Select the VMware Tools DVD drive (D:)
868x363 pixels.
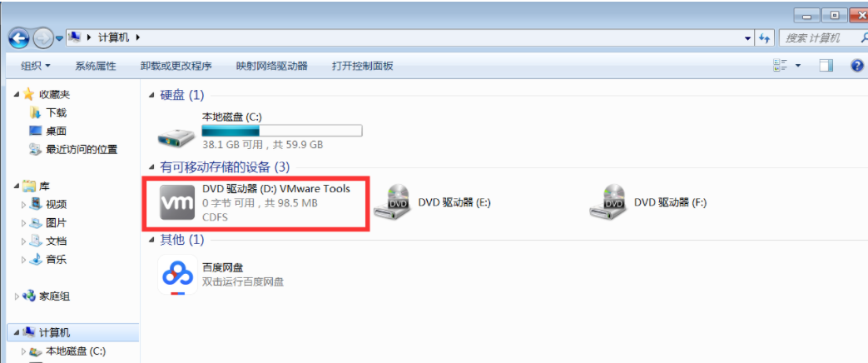[x=255, y=202]
